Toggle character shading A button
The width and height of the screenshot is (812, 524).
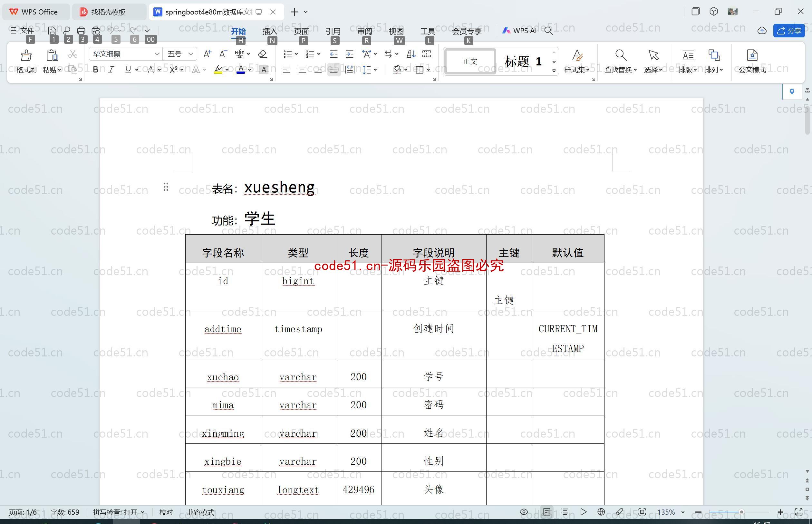264,70
